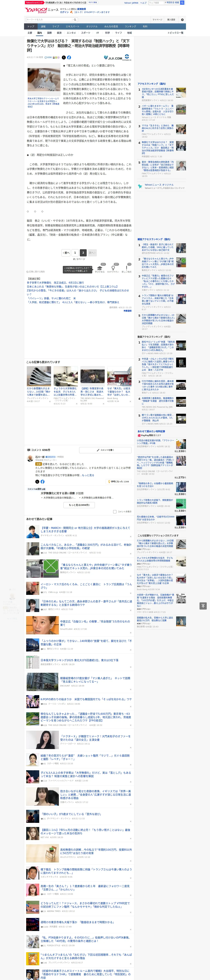Image resolution: width=210 pixels, height=980 pixels.
Task: Open the ランキング tab
Action: (x=130, y=27)
